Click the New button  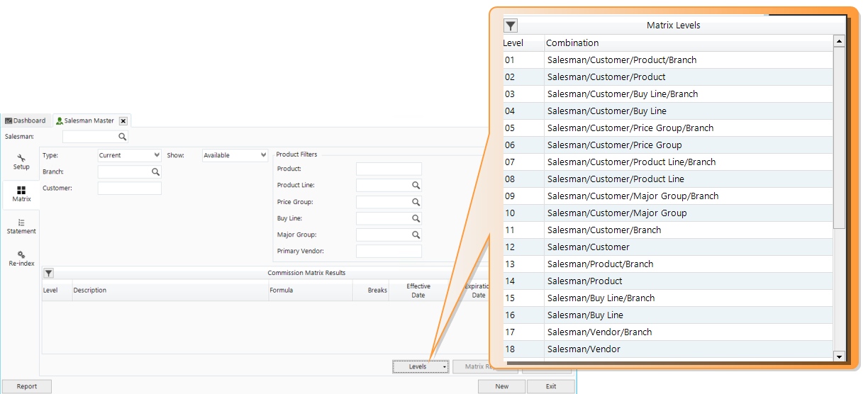(x=501, y=386)
